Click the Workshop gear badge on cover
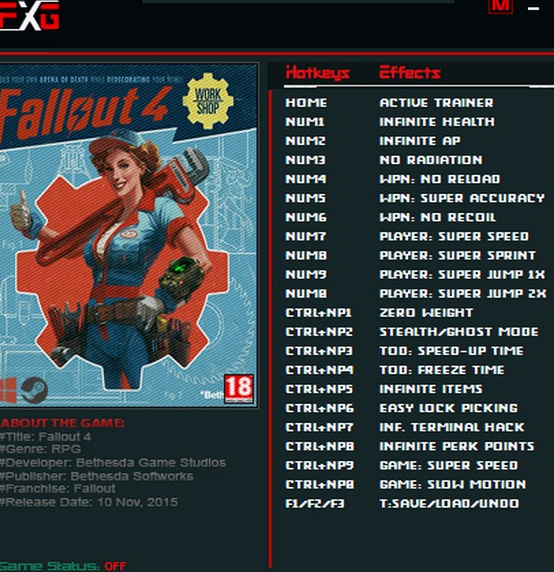 (x=208, y=101)
